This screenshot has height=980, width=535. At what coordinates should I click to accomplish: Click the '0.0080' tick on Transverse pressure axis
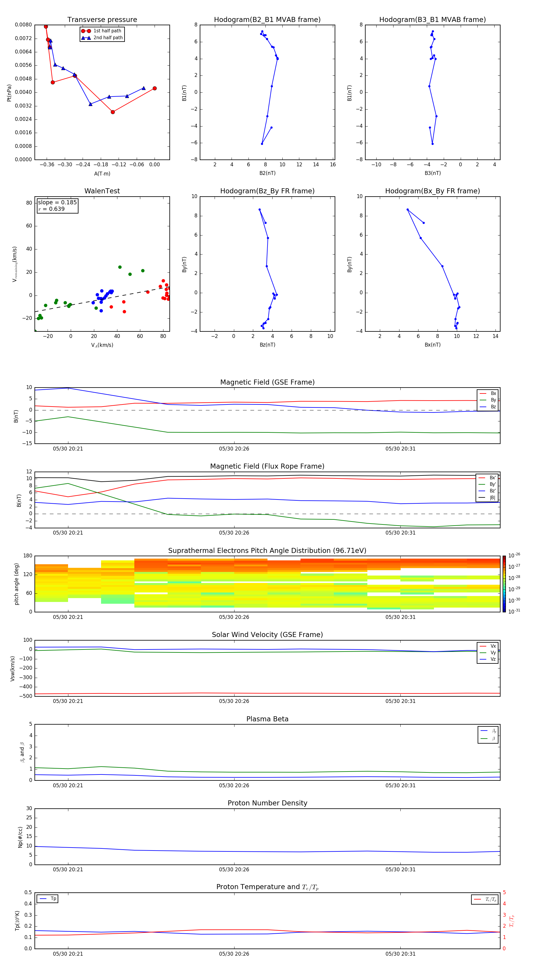(23, 25)
